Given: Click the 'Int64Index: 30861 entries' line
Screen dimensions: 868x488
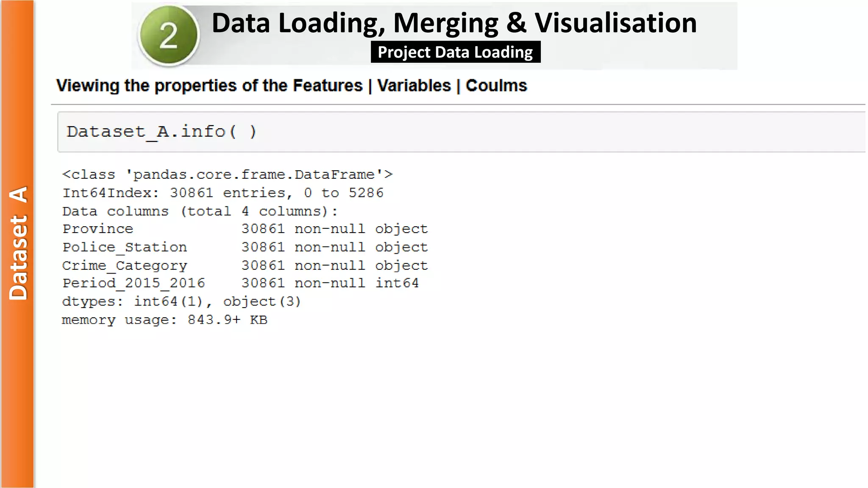Looking at the screenshot, I should pos(223,193).
